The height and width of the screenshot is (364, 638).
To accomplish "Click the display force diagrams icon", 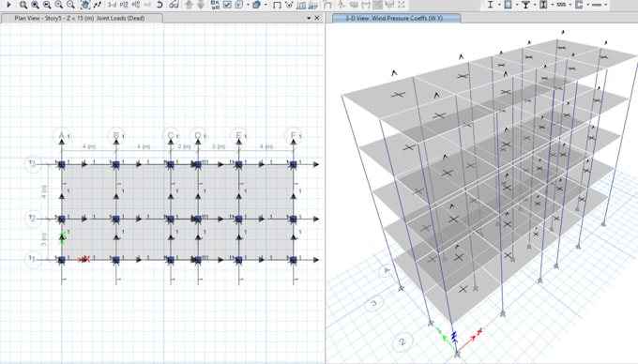I will (x=312, y=5).
